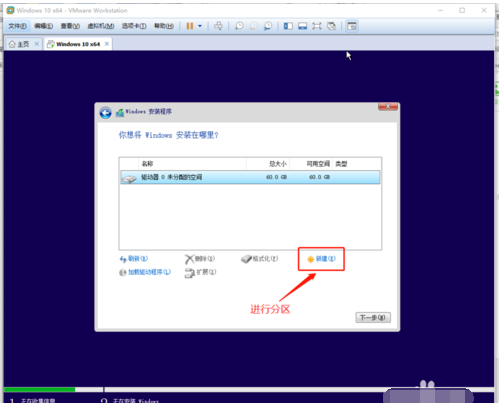
Task: Close the Windows 10 x64 tab
Action: point(107,44)
